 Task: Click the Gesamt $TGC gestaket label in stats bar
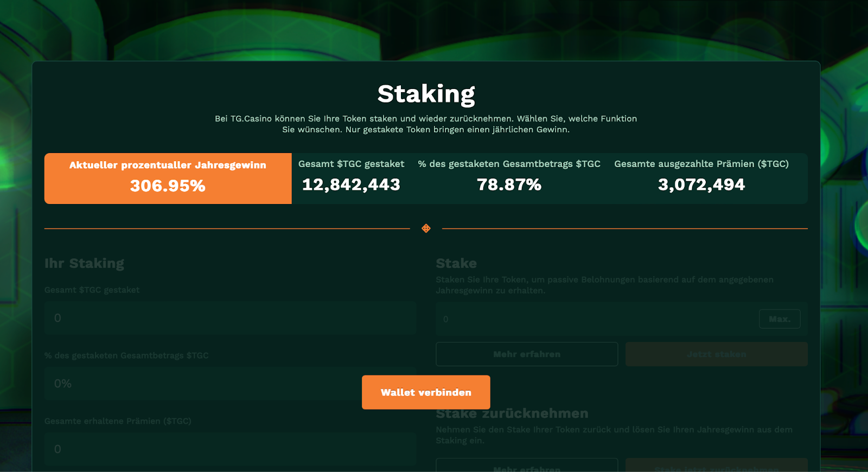click(351, 164)
